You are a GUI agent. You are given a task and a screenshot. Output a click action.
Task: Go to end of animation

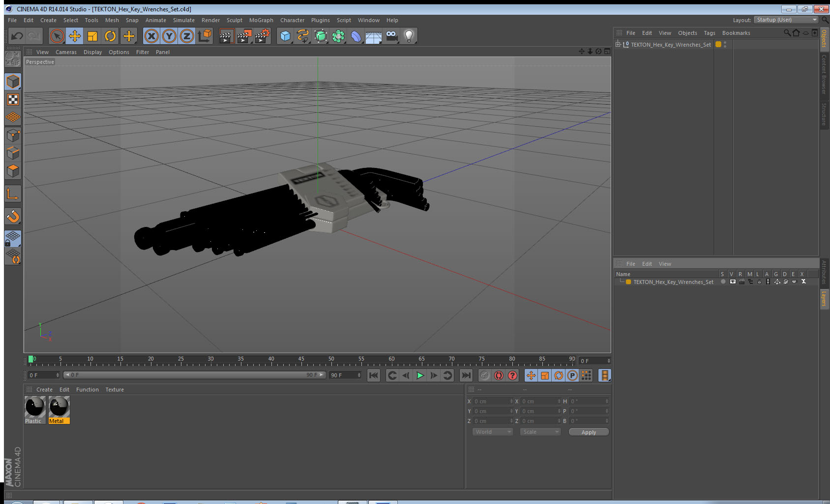coord(466,375)
